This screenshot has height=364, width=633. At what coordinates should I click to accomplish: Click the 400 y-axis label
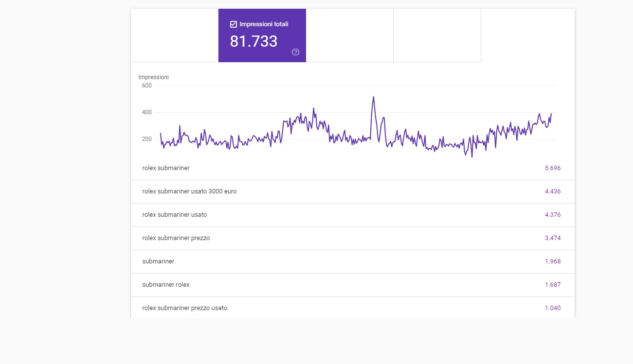tap(146, 112)
